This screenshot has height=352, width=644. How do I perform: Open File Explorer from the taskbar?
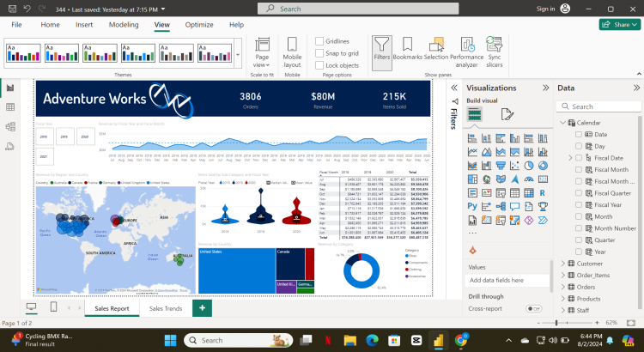tap(350, 340)
